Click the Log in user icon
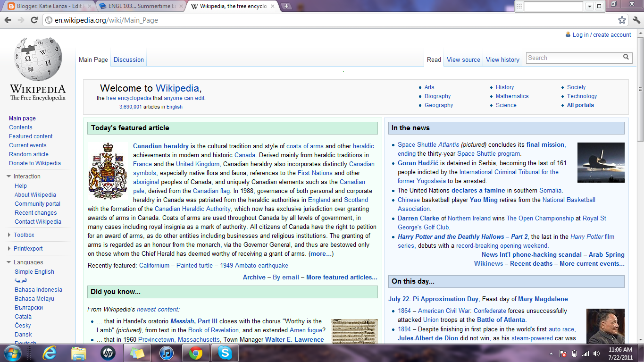 click(x=568, y=34)
